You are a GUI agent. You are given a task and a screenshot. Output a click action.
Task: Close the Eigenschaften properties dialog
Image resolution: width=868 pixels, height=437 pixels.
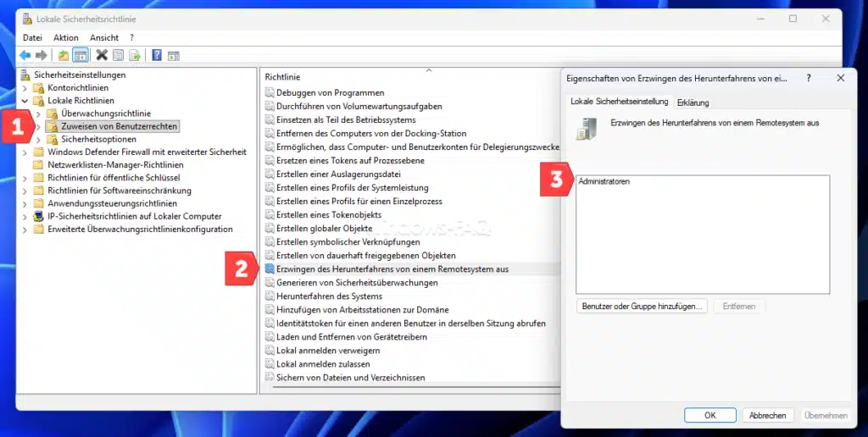tap(840, 78)
